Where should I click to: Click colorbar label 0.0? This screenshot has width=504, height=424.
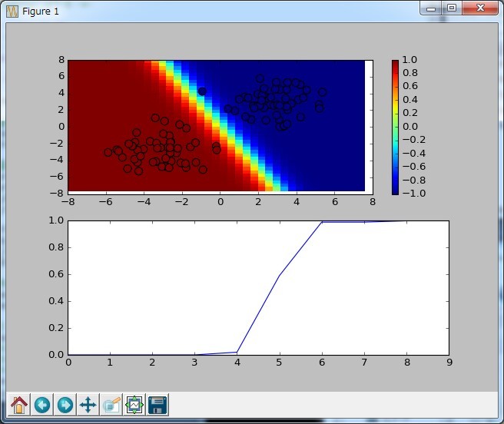410,127
